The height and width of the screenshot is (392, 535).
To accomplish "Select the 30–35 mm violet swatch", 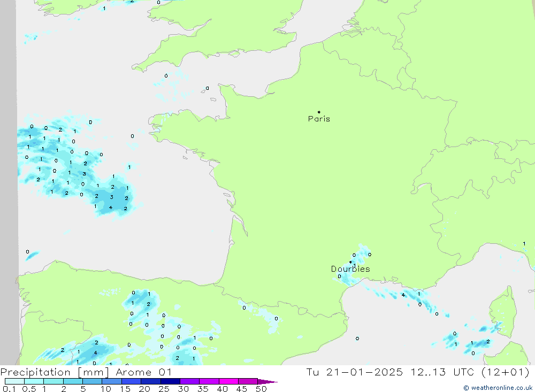I will point(190,381).
